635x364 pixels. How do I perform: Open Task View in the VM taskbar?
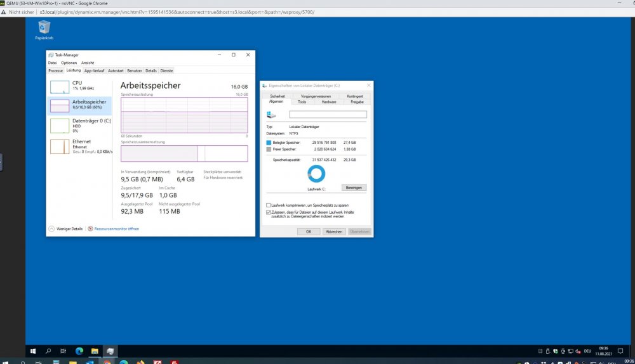coord(63,351)
